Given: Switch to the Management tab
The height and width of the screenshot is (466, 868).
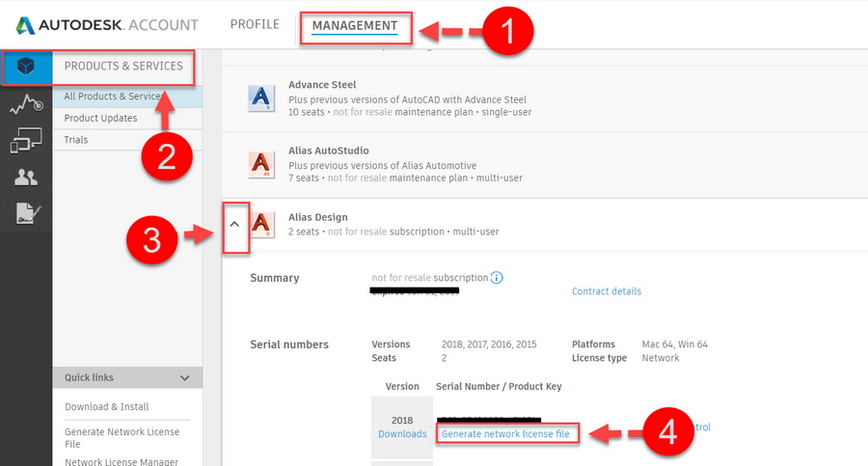Looking at the screenshot, I should click(x=355, y=25).
